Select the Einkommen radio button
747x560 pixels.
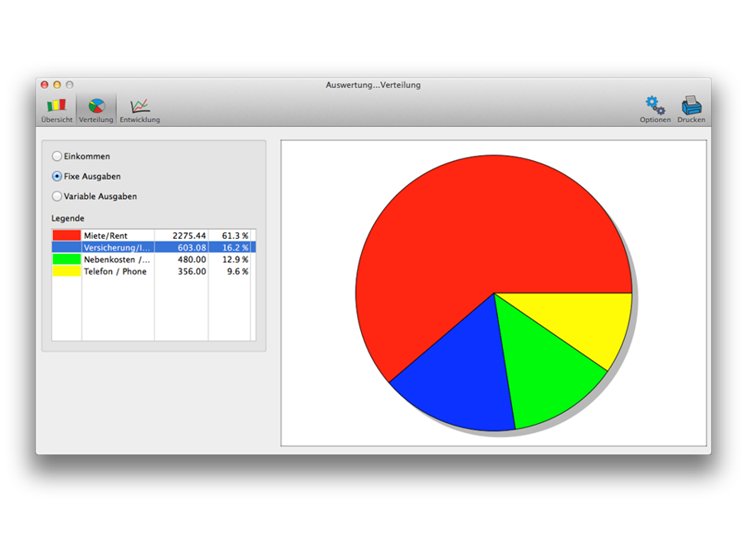(x=57, y=156)
